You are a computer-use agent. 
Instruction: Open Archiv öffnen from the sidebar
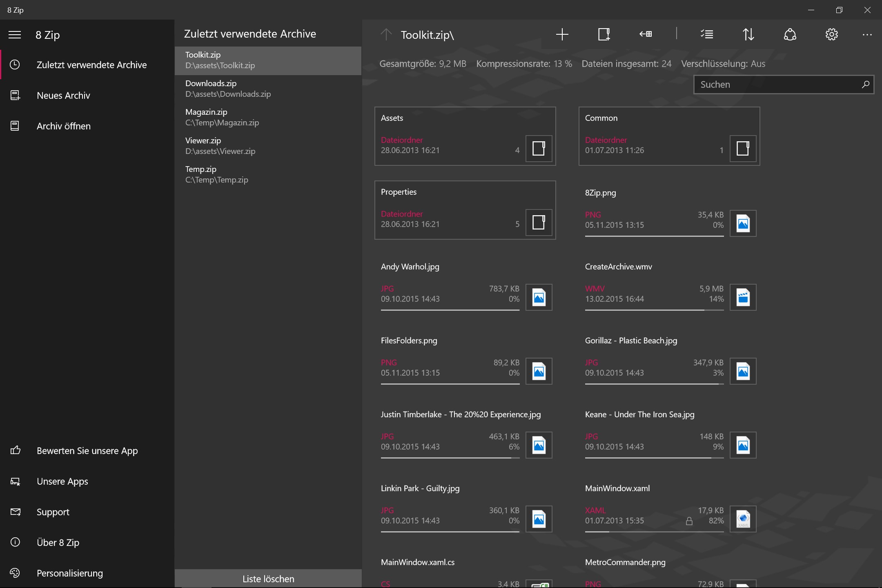[x=63, y=126]
